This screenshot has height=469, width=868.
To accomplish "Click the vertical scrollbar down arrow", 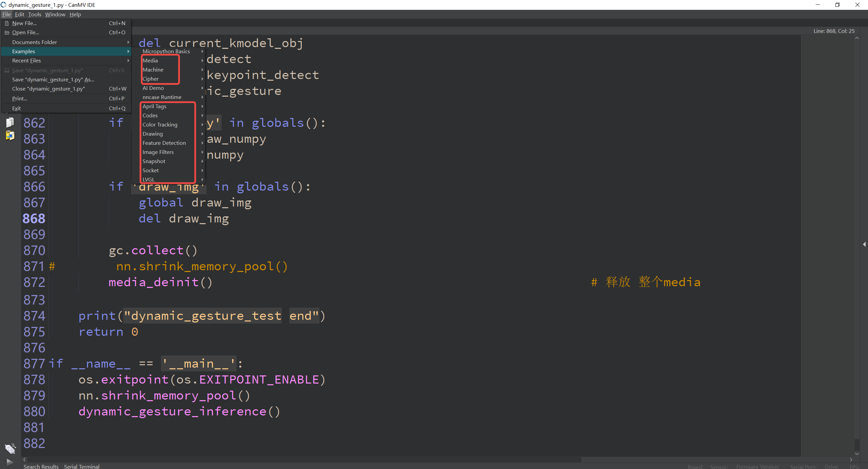I will tap(857, 453).
